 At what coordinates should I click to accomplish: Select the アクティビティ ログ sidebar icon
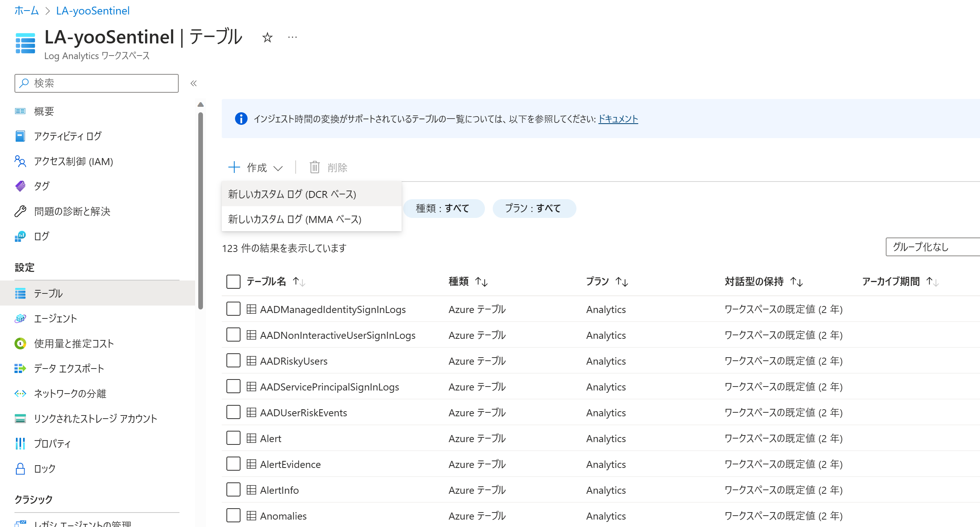(21, 136)
